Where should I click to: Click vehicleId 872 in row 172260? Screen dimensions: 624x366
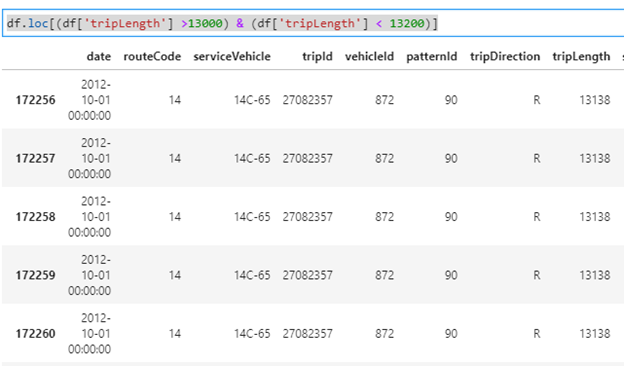(x=384, y=333)
